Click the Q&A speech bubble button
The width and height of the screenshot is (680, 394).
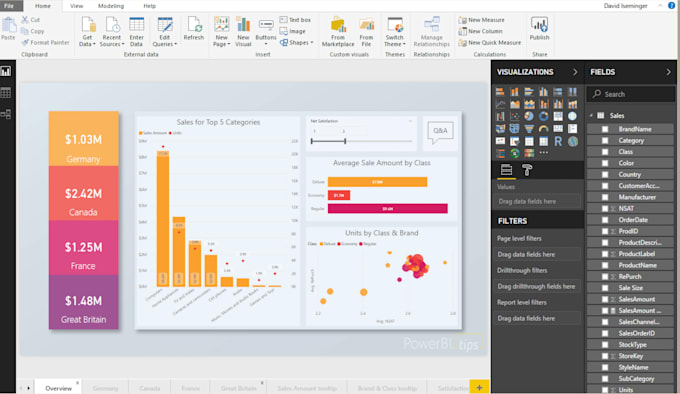[440, 132]
